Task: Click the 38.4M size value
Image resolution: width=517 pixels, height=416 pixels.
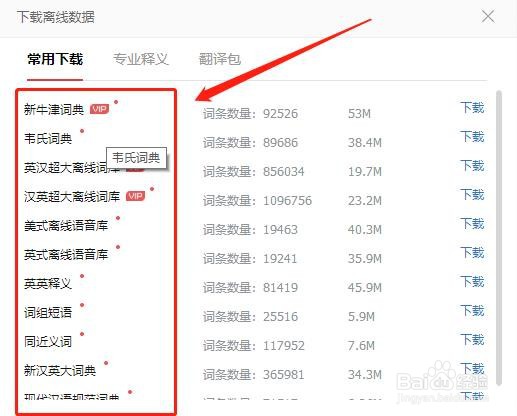Action: (x=365, y=143)
